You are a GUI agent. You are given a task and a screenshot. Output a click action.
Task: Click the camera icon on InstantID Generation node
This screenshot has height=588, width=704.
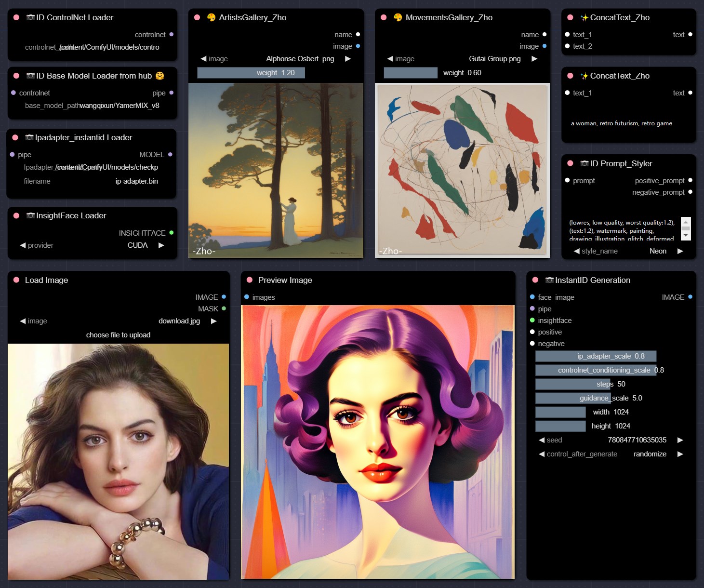[x=549, y=280]
